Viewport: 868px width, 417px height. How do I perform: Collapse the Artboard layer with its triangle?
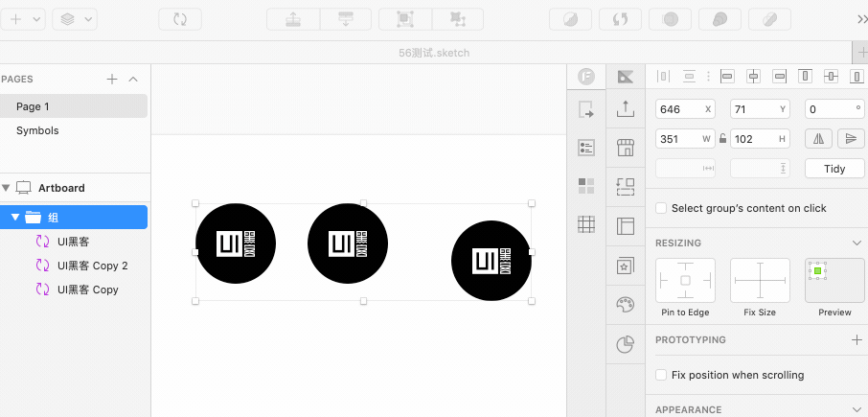[6, 188]
